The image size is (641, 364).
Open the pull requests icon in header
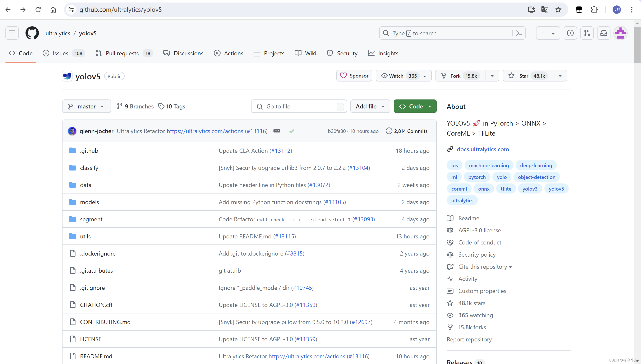pyautogui.click(x=587, y=33)
